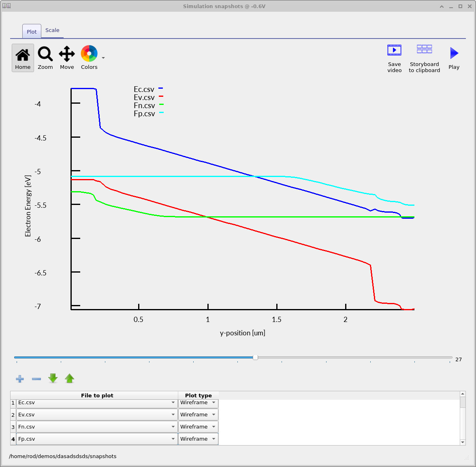Select row number 1 header
The width and height of the screenshot is (476, 467).
click(x=13, y=403)
